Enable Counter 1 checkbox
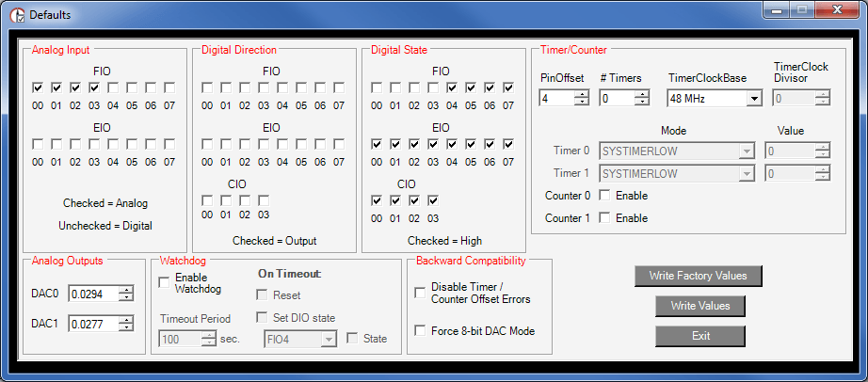The image size is (868, 382). pyautogui.click(x=605, y=218)
